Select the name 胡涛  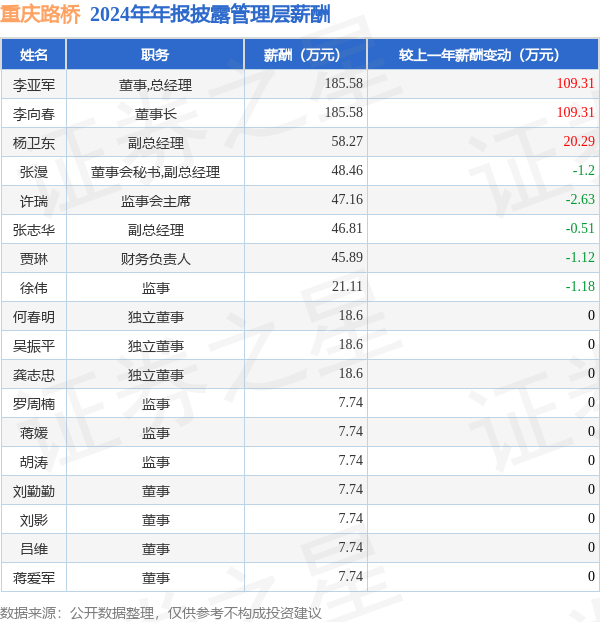click(34, 462)
